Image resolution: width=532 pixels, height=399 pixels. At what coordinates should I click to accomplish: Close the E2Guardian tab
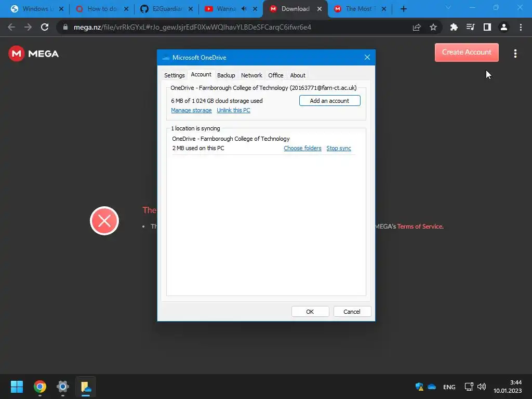pos(191,9)
